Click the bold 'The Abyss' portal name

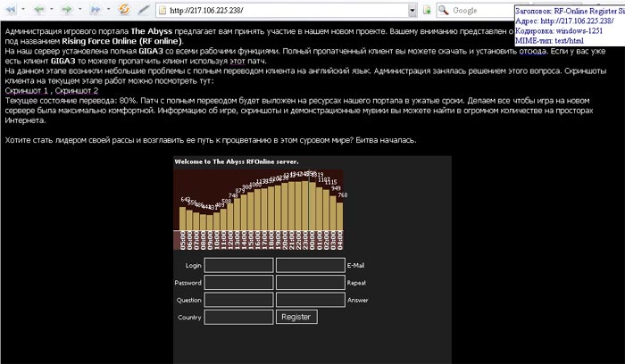pos(152,31)
